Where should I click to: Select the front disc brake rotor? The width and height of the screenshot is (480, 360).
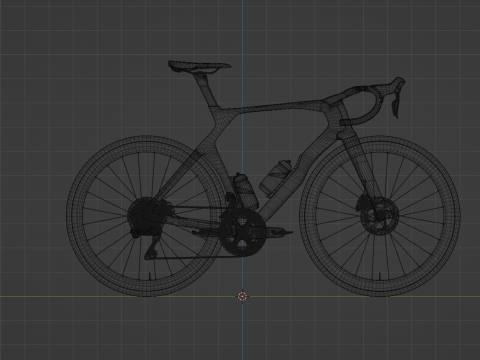point(380,216)
